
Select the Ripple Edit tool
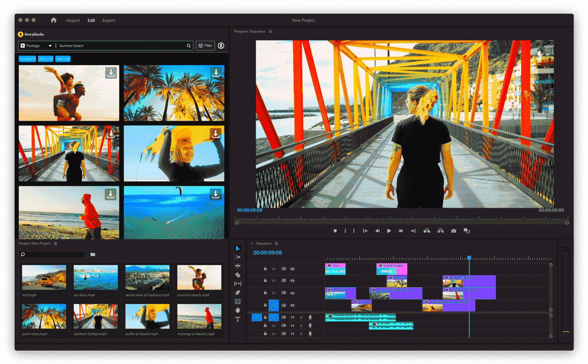click(x=238, y=266)
